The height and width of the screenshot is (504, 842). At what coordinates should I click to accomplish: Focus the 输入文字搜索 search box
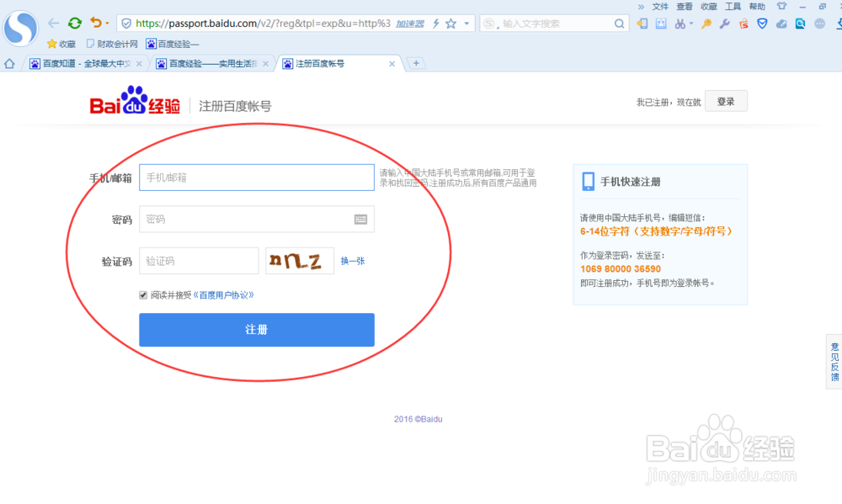pos(556,24)
